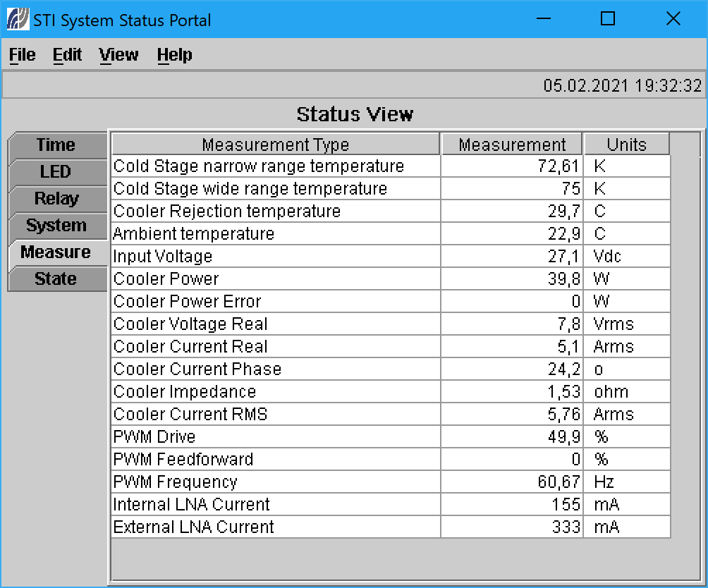Select the Measure tab
The height and width of the screenshot is (588, 708).
coord(57,252)
